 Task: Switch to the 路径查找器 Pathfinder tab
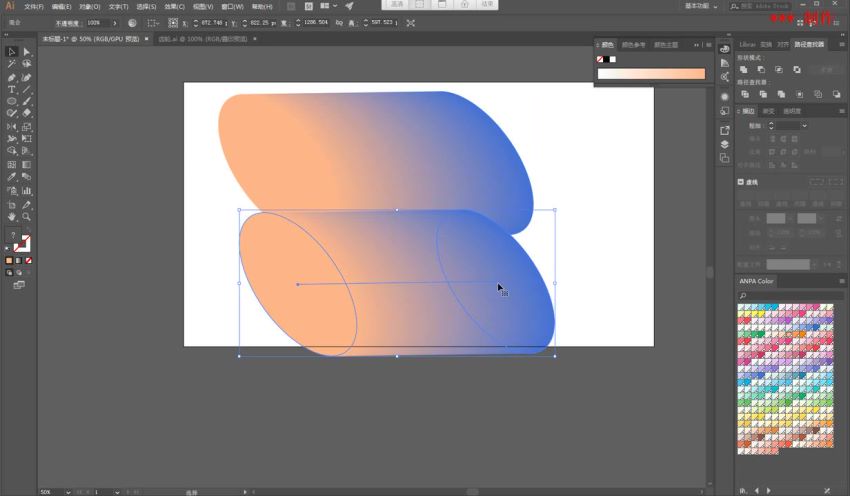(809, 44)
